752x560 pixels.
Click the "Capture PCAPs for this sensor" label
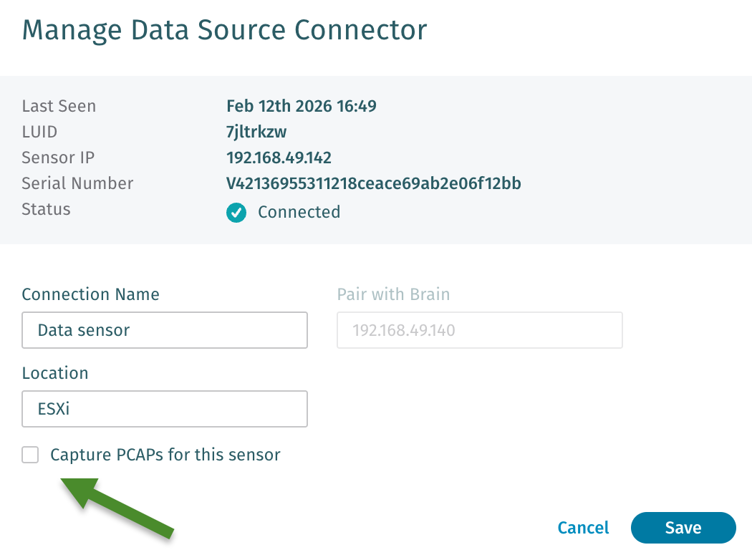[x=165, y=455]
